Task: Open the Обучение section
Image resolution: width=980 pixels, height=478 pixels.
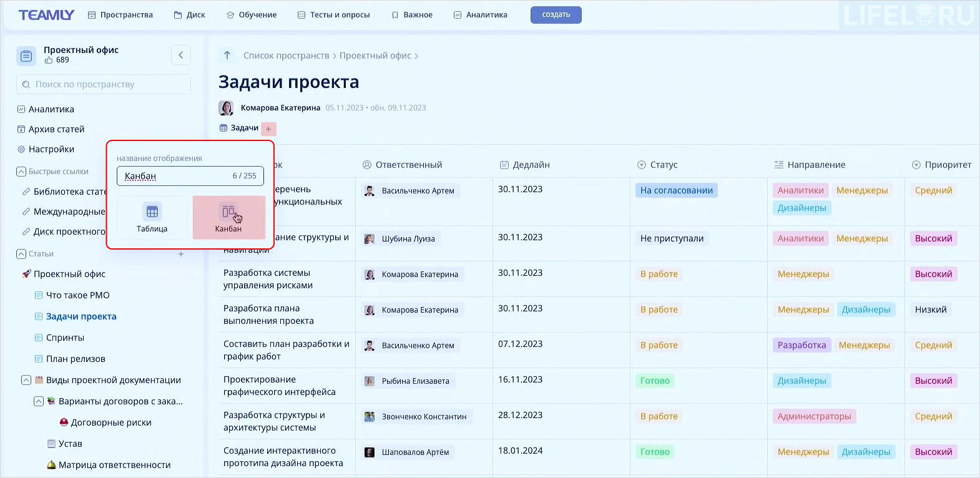Action: 252,15
